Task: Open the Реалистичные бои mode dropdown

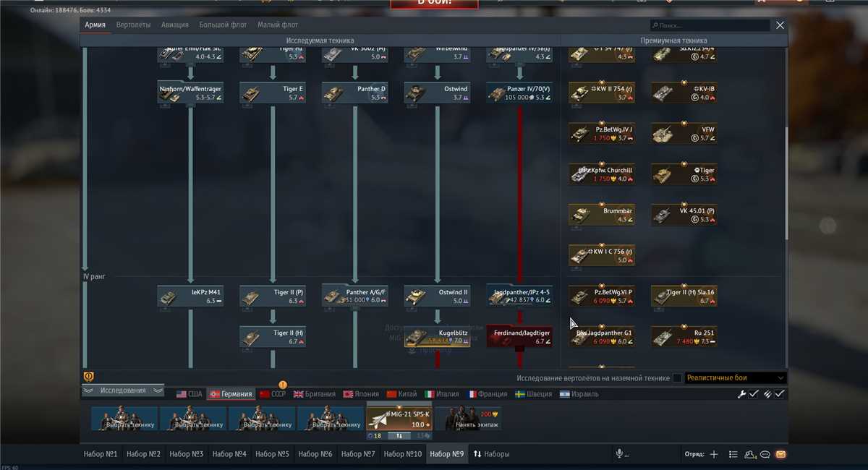Action: pos(735,377)
